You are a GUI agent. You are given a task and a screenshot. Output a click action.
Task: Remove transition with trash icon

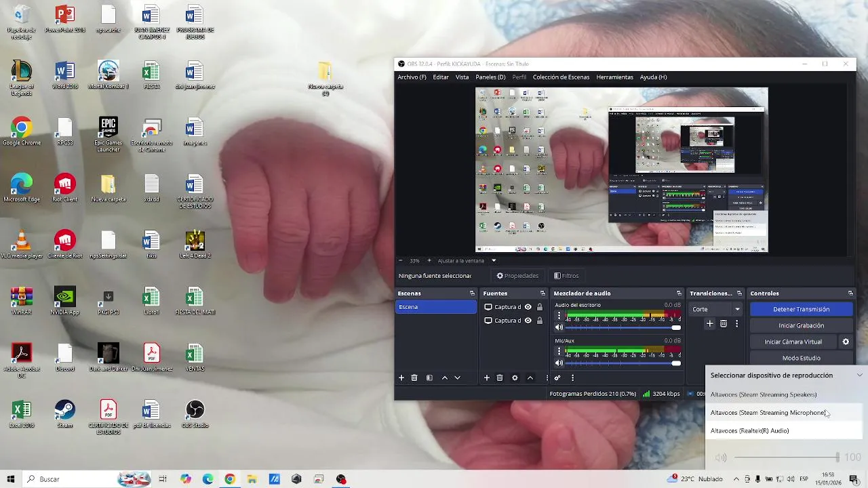click(x=724, y=324)
